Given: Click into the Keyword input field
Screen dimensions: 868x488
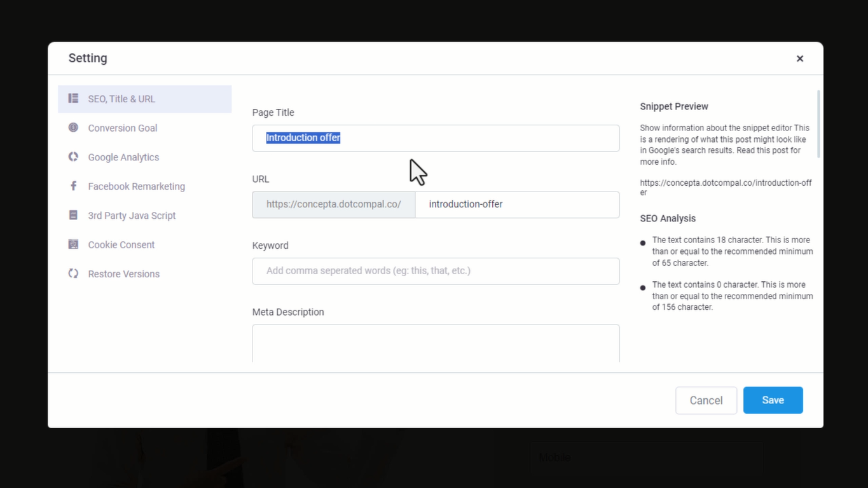Looking at the screenshot, I should coord(436,271).
